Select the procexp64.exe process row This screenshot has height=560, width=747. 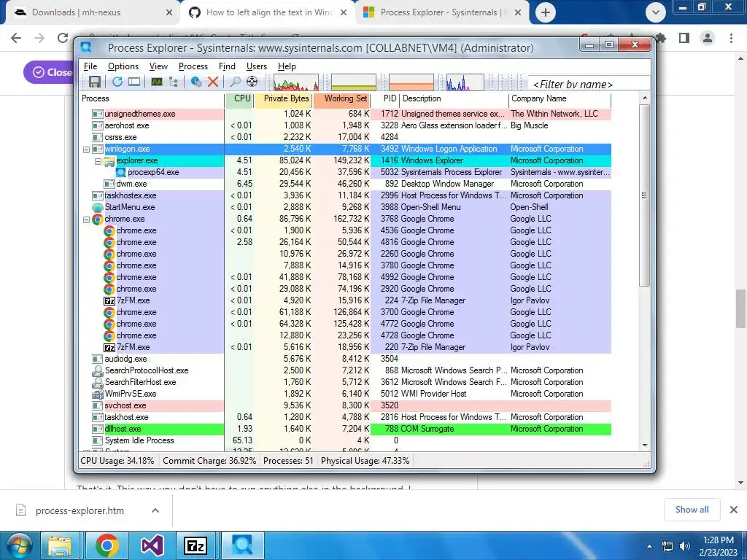coord(345,172)
